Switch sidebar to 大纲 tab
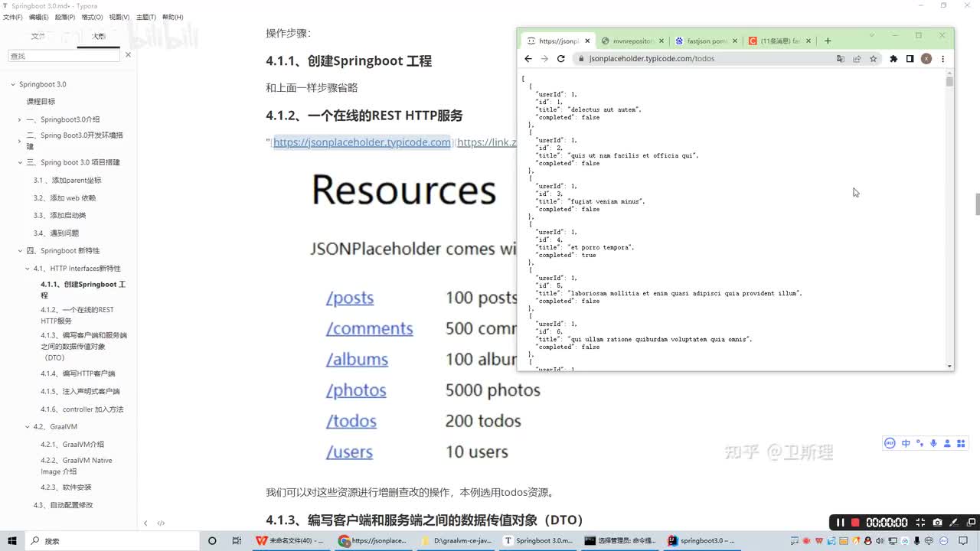Viewport: 980px width, 551px height. pyautogui.click(x=99, y=36)
